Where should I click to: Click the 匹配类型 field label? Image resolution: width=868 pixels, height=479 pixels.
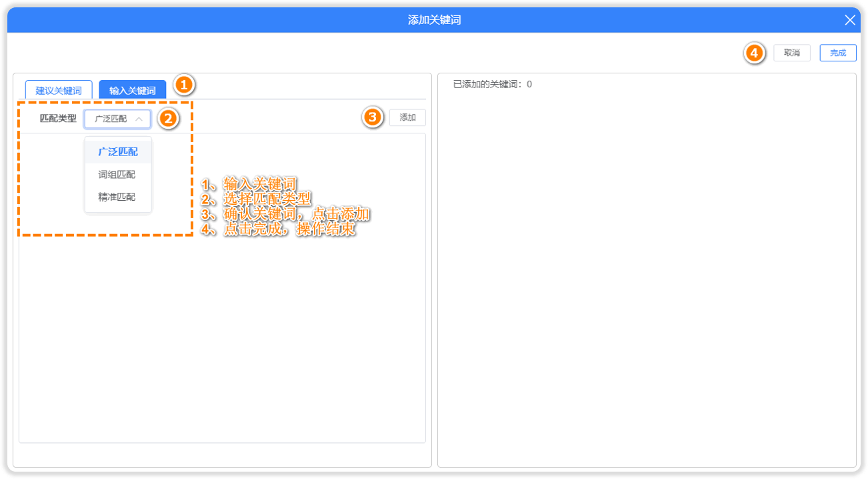58,119
